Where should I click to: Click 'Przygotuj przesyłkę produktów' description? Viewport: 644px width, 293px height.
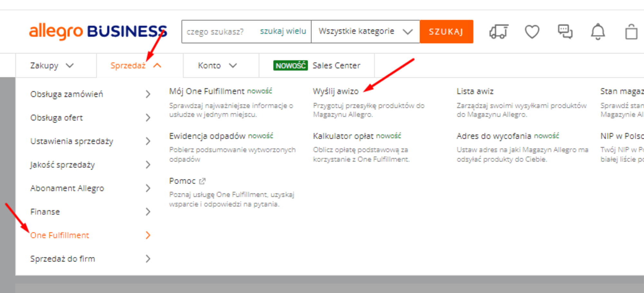(x=369, y=110)
